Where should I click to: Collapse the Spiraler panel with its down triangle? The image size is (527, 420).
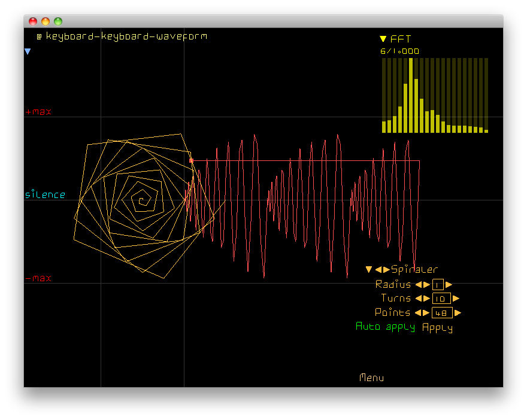(x=369, y=270)
